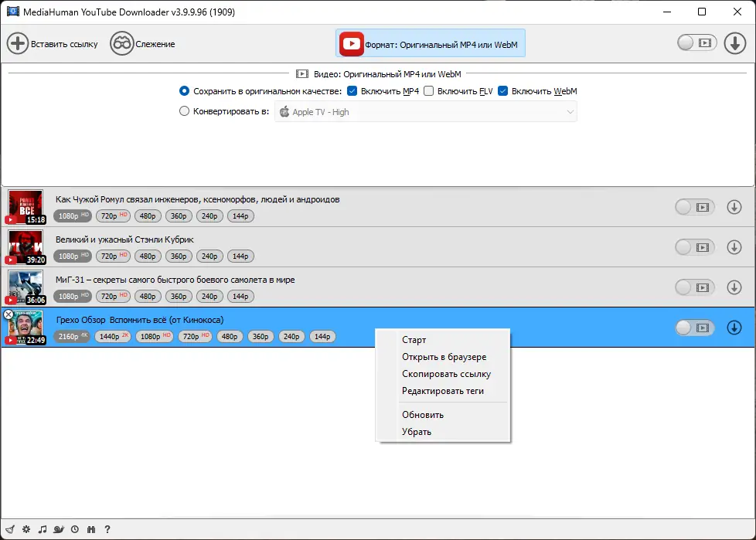Open help via the question mark icon
The image size is (756, 540).
point(107,529)
